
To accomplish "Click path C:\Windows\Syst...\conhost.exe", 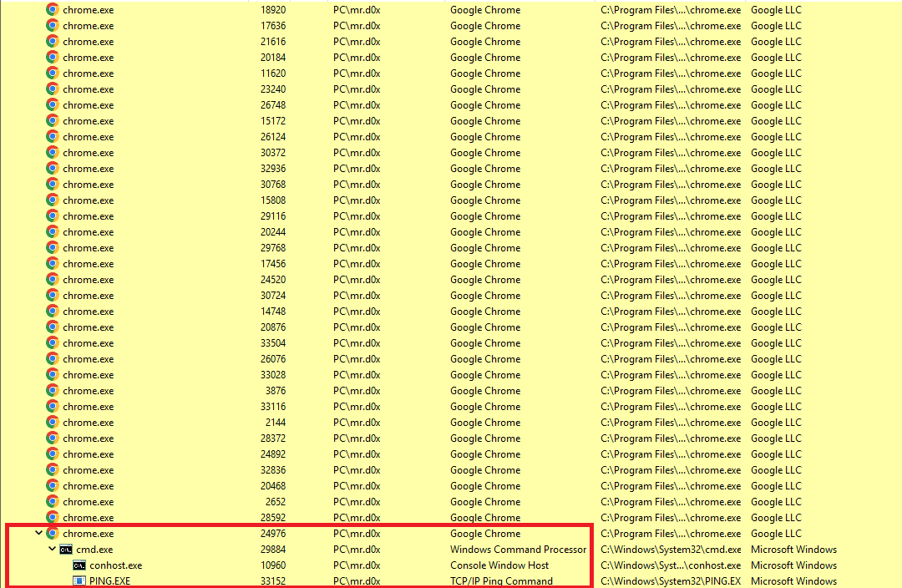I will coord(671,565).
